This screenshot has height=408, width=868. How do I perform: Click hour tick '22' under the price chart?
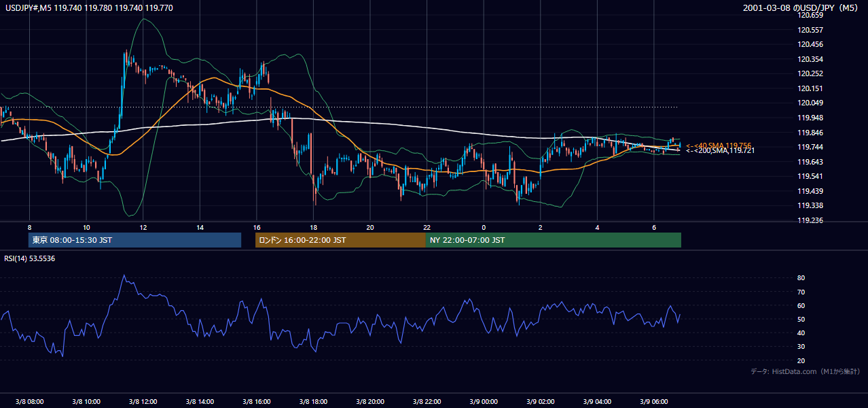427,227
